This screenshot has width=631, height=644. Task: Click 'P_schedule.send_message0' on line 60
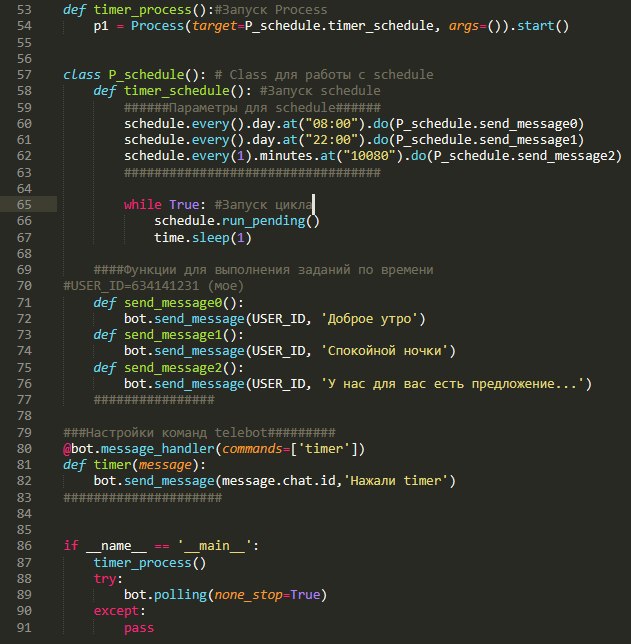(486, 124)
